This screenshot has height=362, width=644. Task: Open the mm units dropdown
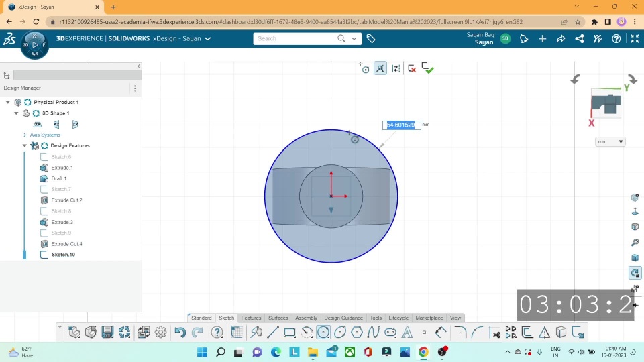click(610, 141)
